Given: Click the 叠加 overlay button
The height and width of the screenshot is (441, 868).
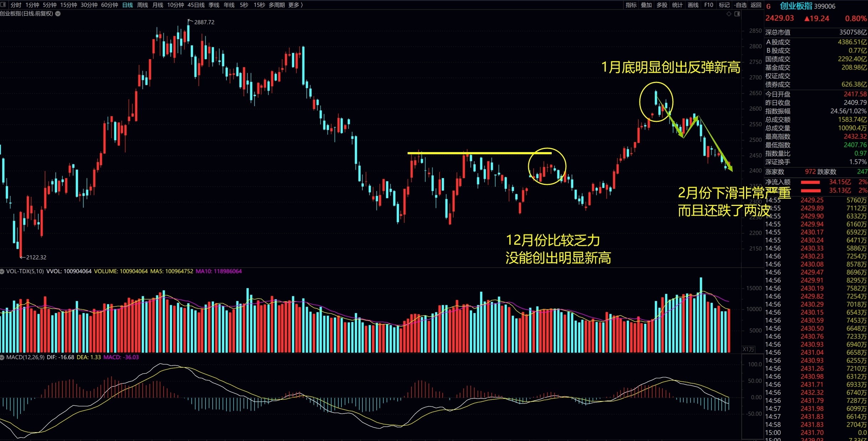Looking at the screenshot, I should (647, 5).
